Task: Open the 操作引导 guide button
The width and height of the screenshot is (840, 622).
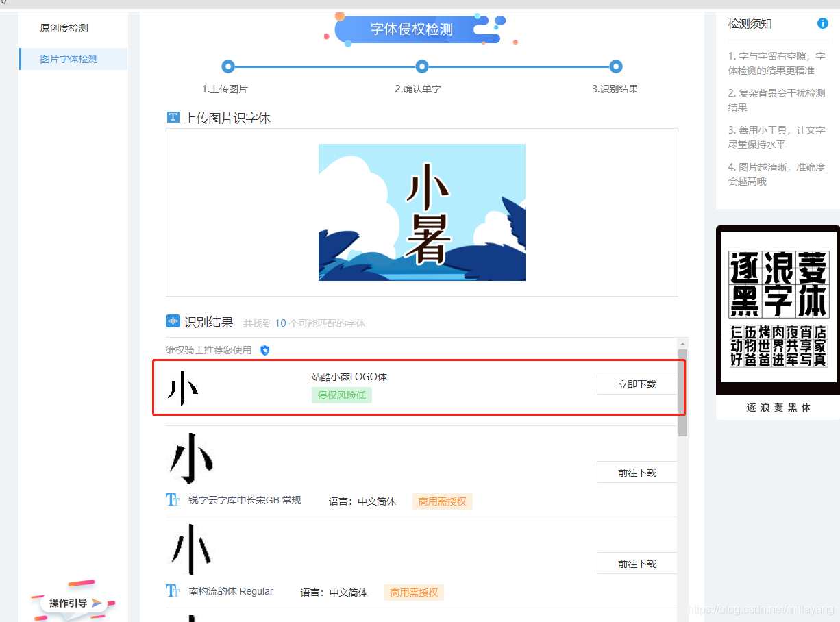Action: point(74,603)
